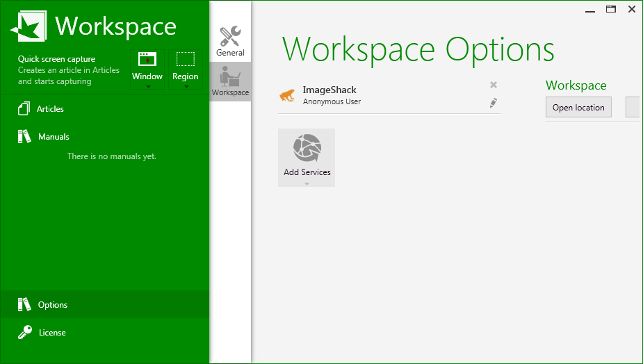Start a Window screen capture
This screenshot has height=364, width=643.
(x=147, y=65)
